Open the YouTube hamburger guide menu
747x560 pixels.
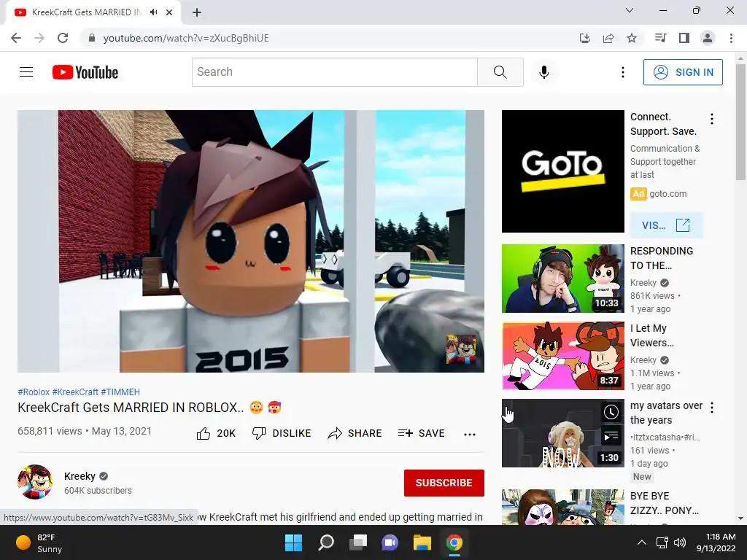26,72
